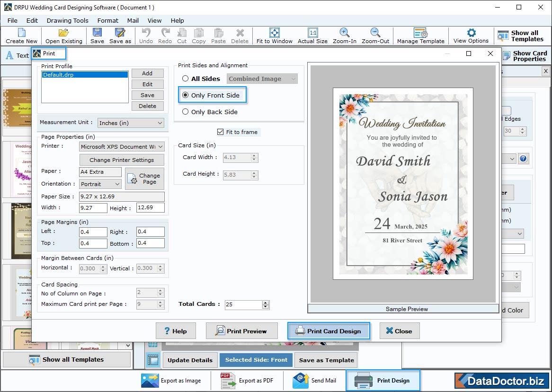
Task: Click No of Column on Page stepper
Action: [160, 292]
